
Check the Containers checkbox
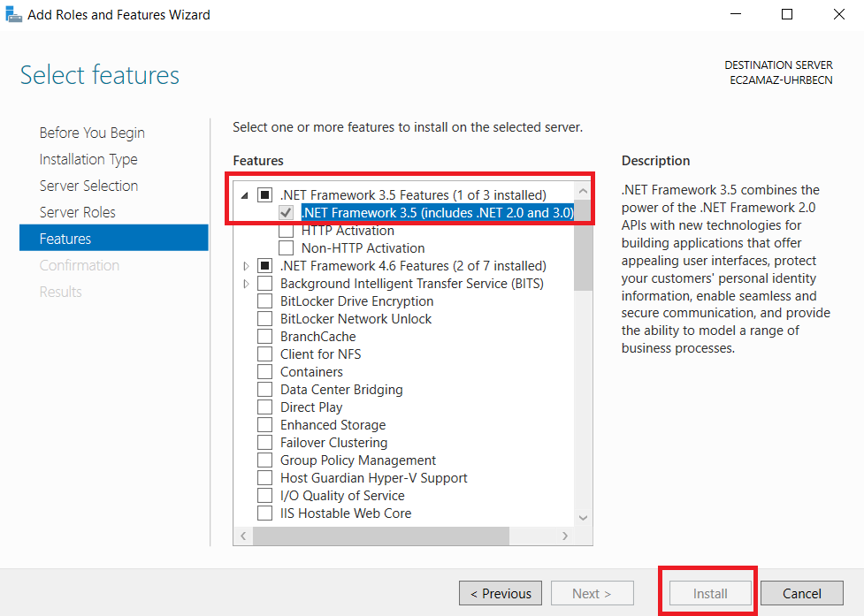point(264,371)
